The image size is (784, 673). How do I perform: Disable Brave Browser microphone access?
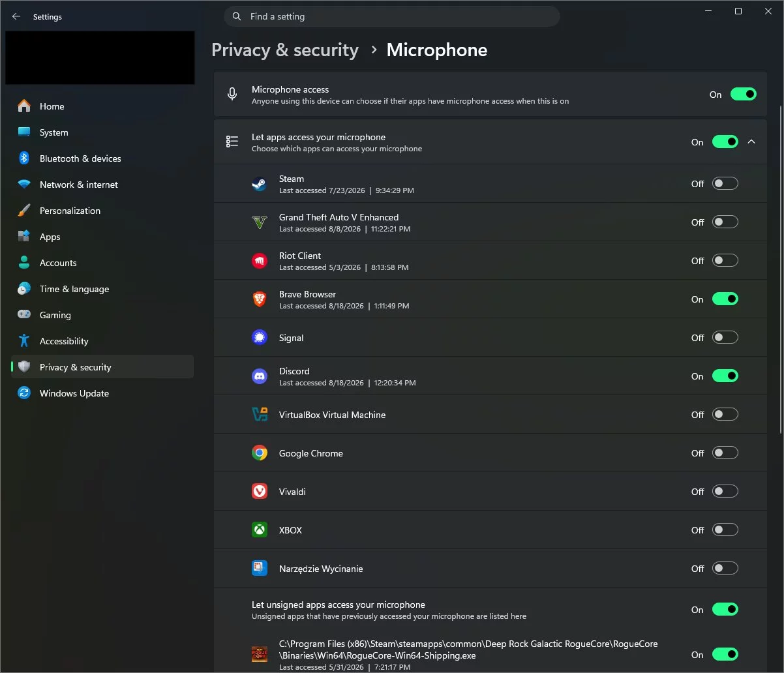(725, 299)
